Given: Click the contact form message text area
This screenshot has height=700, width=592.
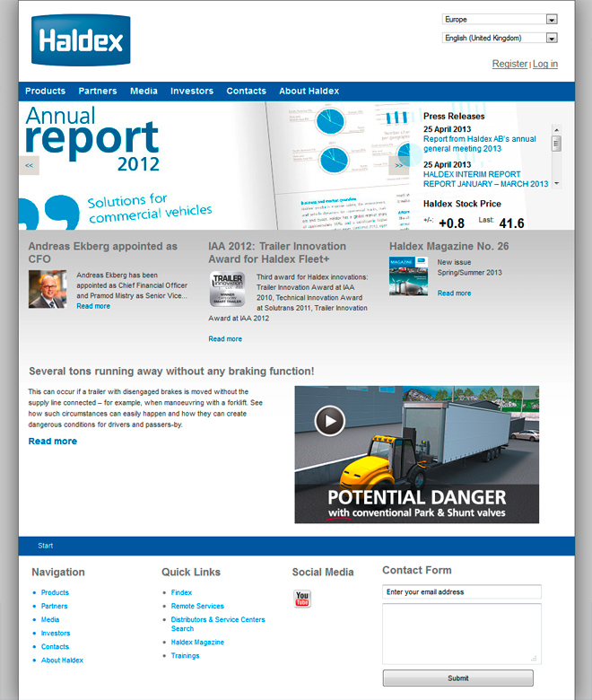Looking at the screenshot, I should coord(462,634).
